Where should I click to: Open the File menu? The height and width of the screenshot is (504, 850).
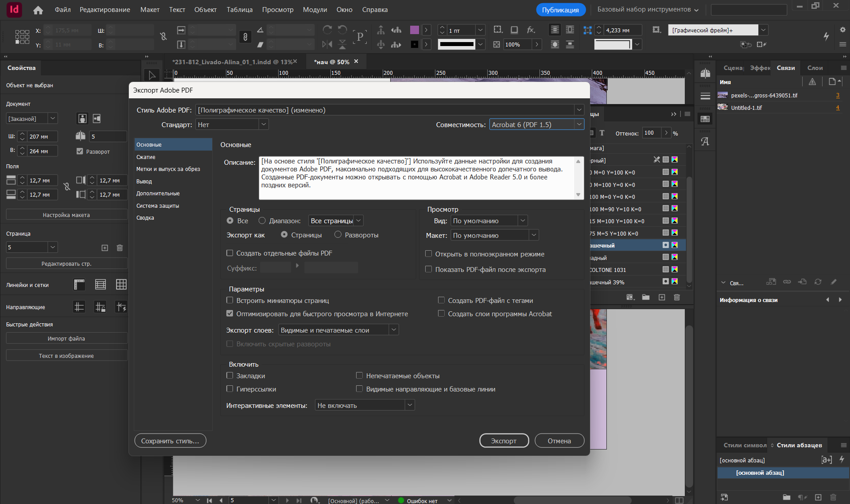point(63,10)
